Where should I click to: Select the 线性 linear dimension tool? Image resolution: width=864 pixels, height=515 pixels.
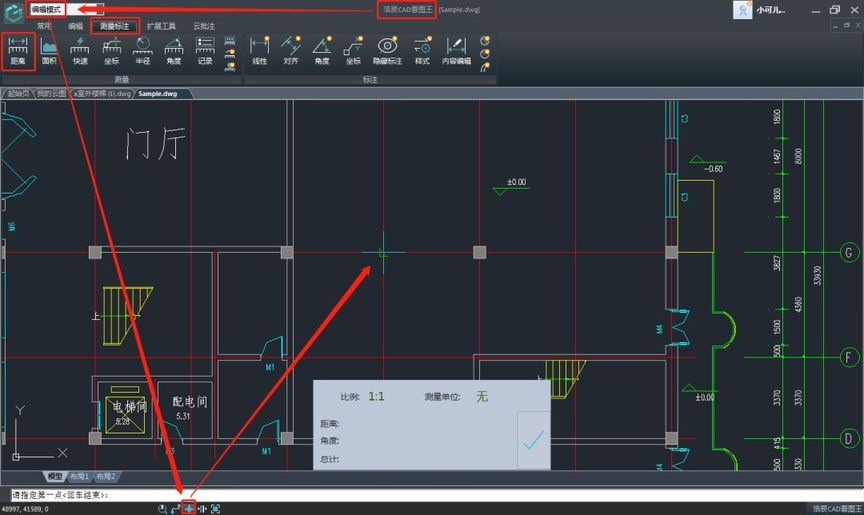(259, 50)
